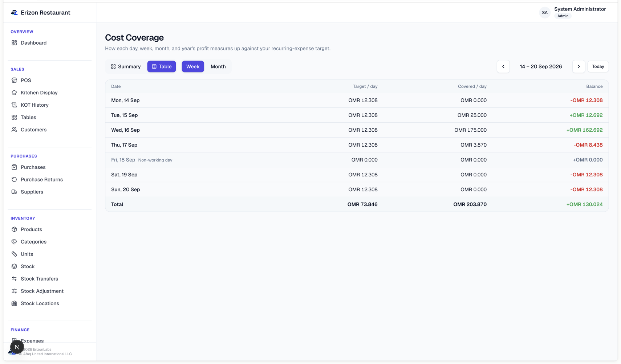Screen dimensions: 621x364
Task: Select the OMR 203.870 covered total
Action: (470, 204)
